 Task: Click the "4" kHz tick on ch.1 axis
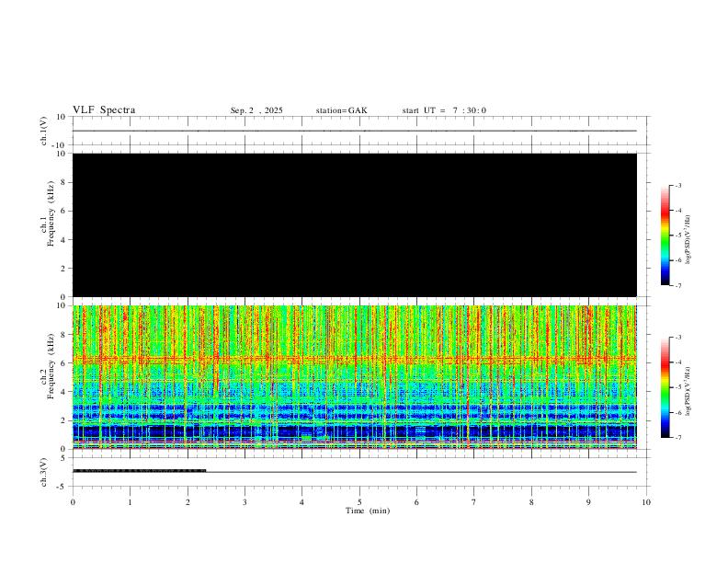63,240
